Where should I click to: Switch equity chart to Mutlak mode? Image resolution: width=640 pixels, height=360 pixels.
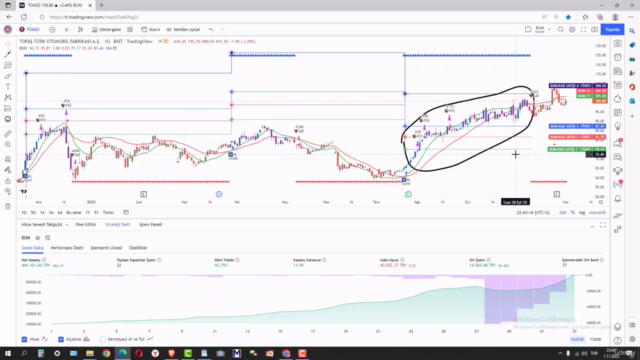coord(577,339)
